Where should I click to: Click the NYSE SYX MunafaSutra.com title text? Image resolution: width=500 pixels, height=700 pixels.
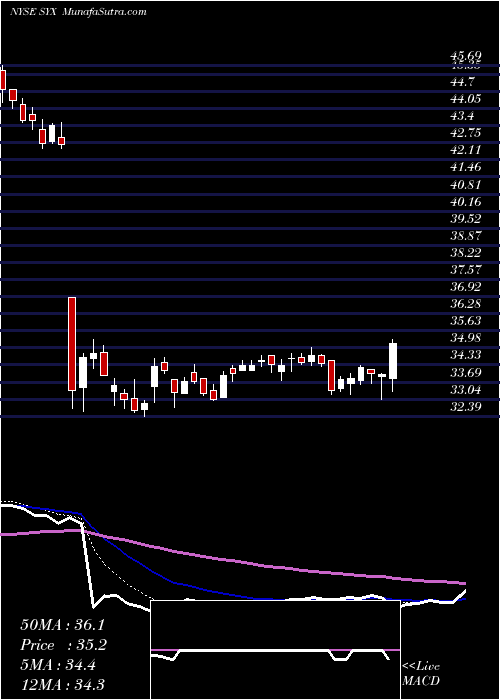click(78, 12)
